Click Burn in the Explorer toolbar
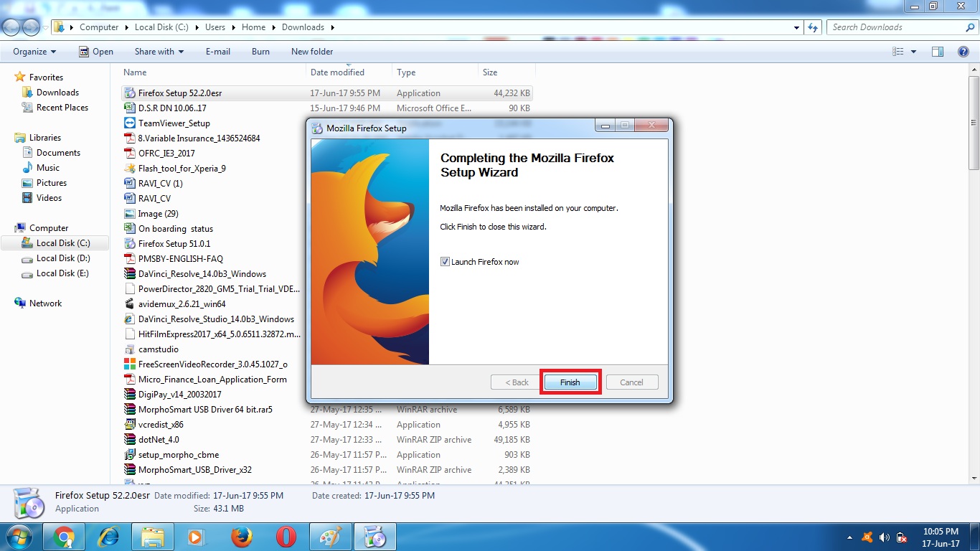980x551 pixels. pyautogui.click(x=260, y=52)
